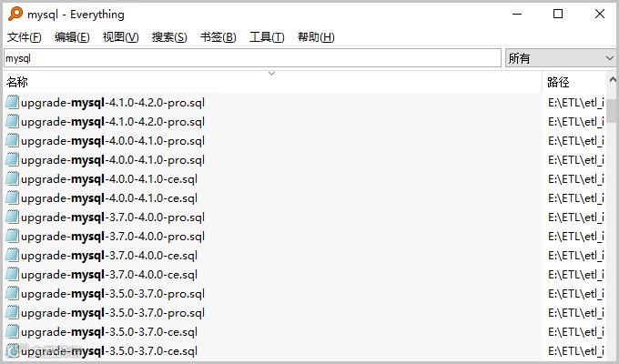Select second upgrade-mysql-3.7.0-4.0.0-ce.sql file name
Viewport: 619px width, 364px height.
pyautogui.click(x=109, y=275)
